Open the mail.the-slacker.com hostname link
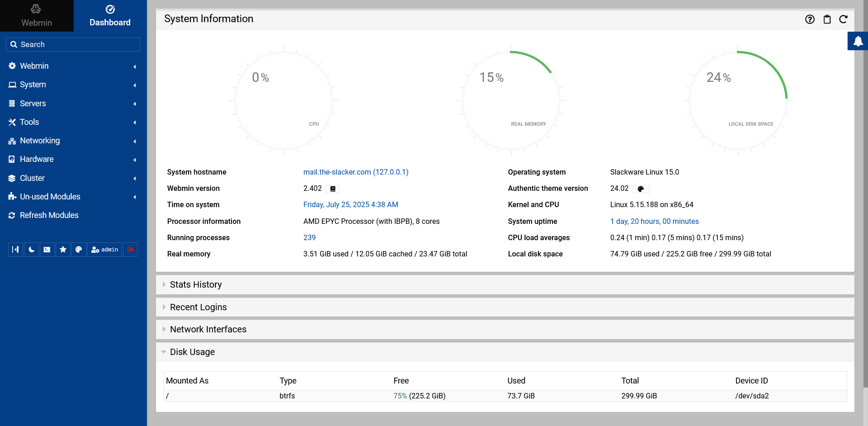The height and width of the screenshot is (426, 868). (x=355, y=172)
